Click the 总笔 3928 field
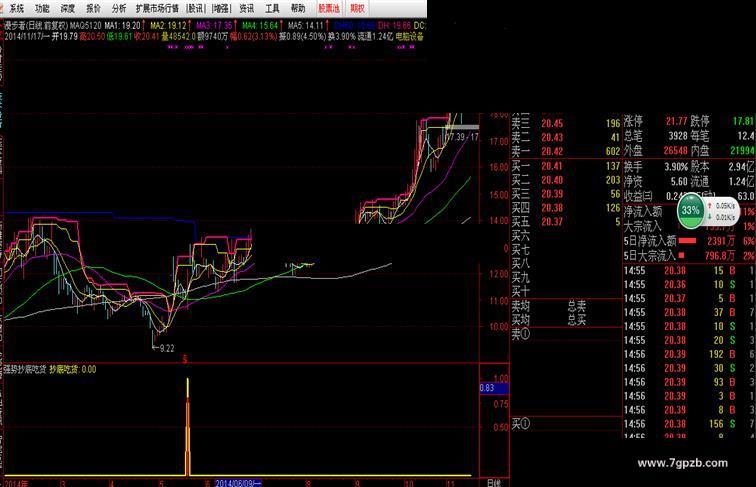 [x=656, y=136]
